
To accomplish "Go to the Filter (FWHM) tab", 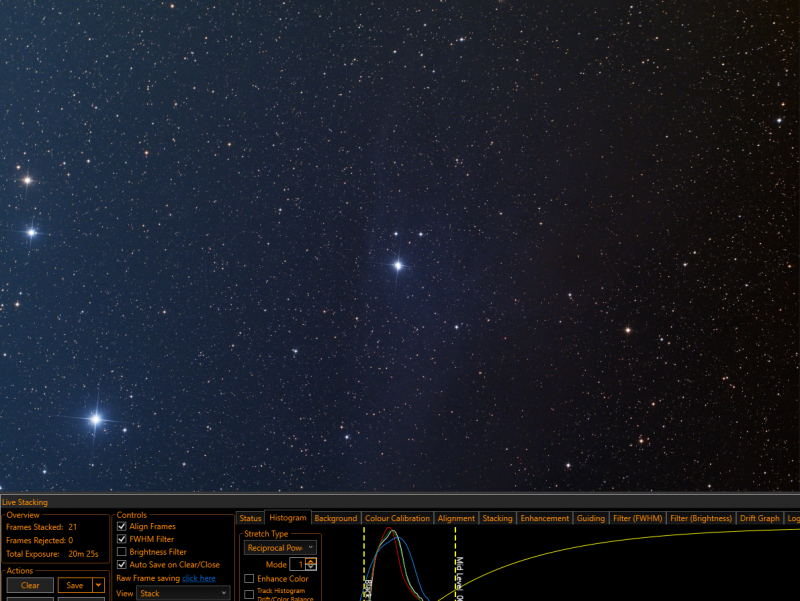I will (x=637, y=518).
